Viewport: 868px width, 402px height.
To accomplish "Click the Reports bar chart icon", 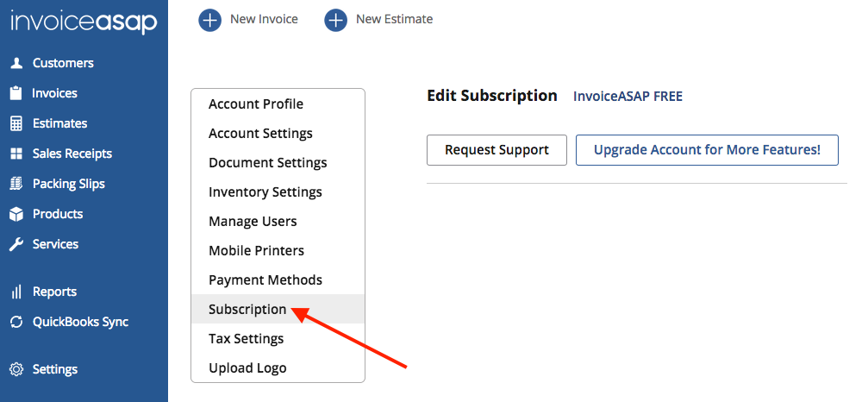I will click(16, 292).
